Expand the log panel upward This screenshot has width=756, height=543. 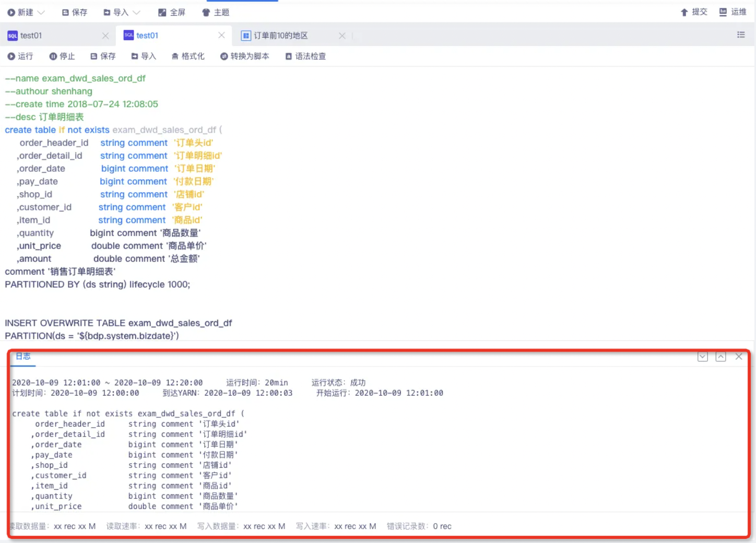click(x=720, y=357)
